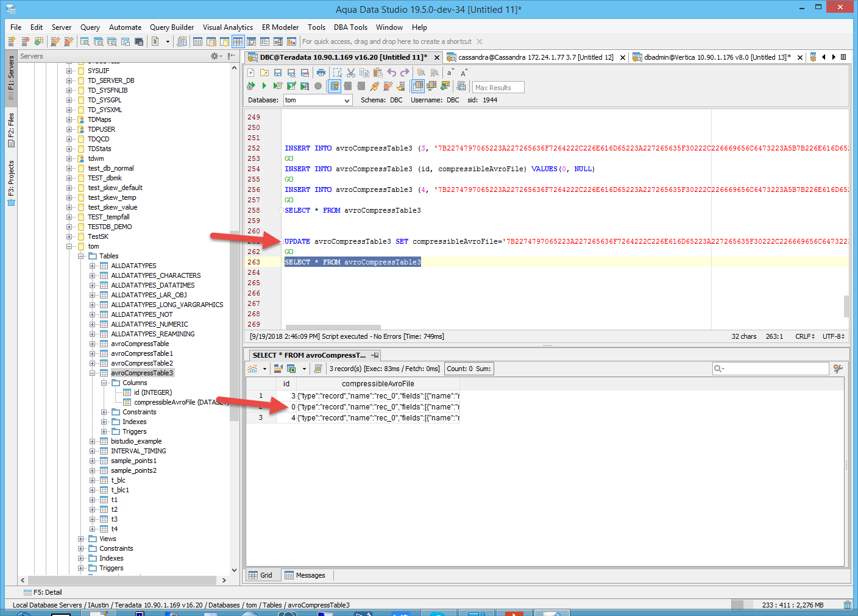Click the Save script floppy disk icon
This screenshot has height=616, width=858.
click(x=278, y=73)
